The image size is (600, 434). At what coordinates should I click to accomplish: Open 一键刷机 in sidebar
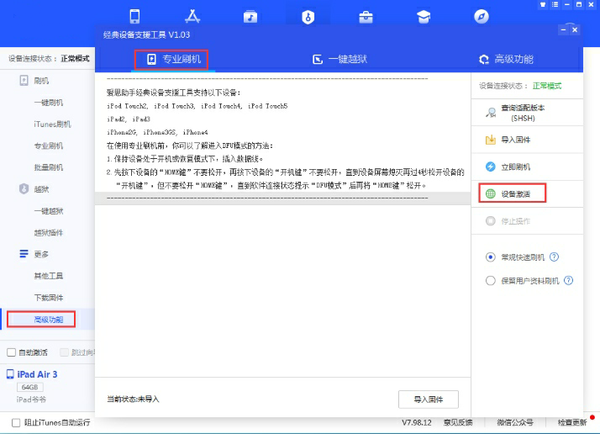(48, 103)
